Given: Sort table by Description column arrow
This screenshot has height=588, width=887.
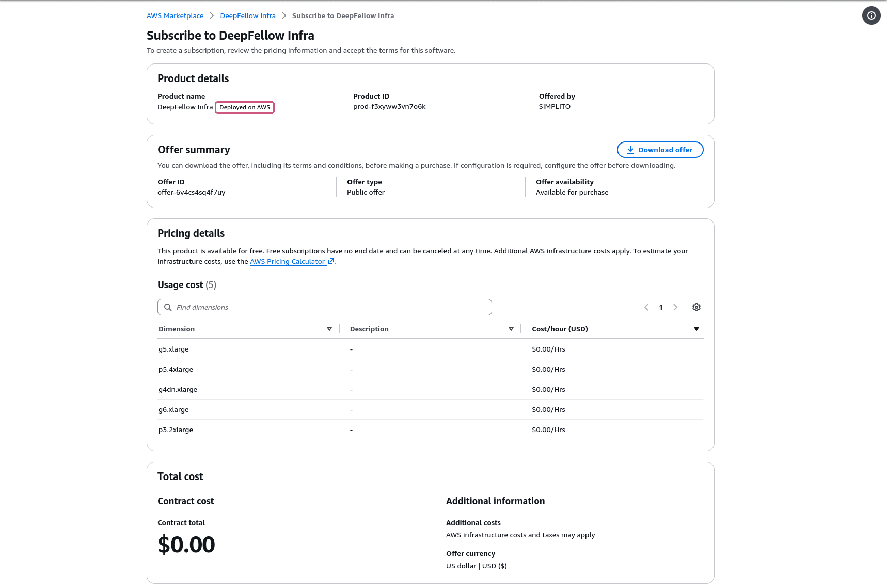Looking at the screenshot, I should 511,329.
